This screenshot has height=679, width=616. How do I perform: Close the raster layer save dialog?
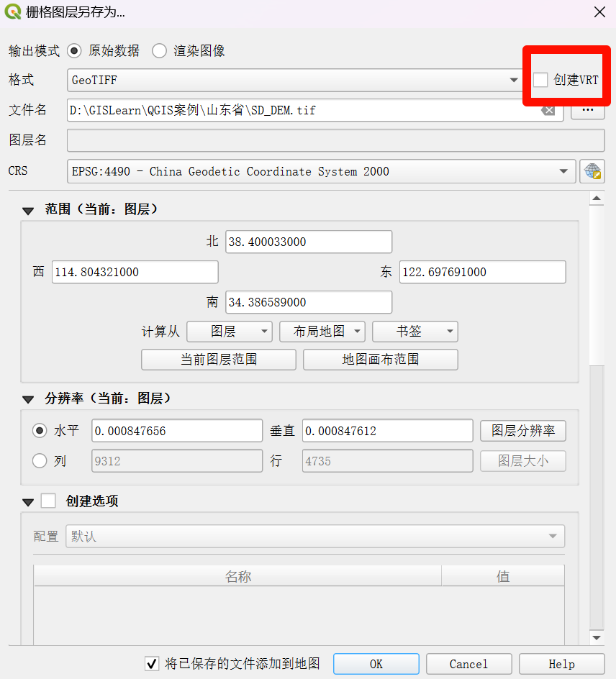click(x=599, y=12)
